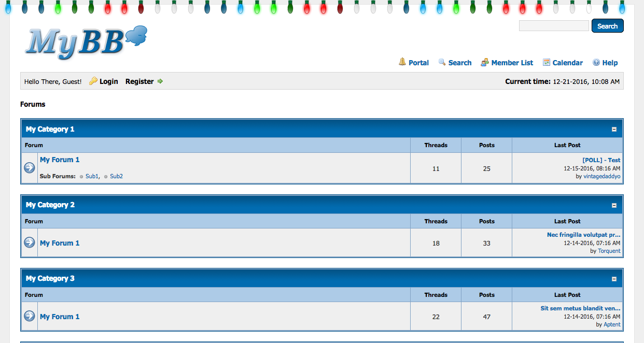The height and width of the screenshot is (343, 644).
Task: Click the Calendar icon in navigation
Action: click(x=547, y=62)
